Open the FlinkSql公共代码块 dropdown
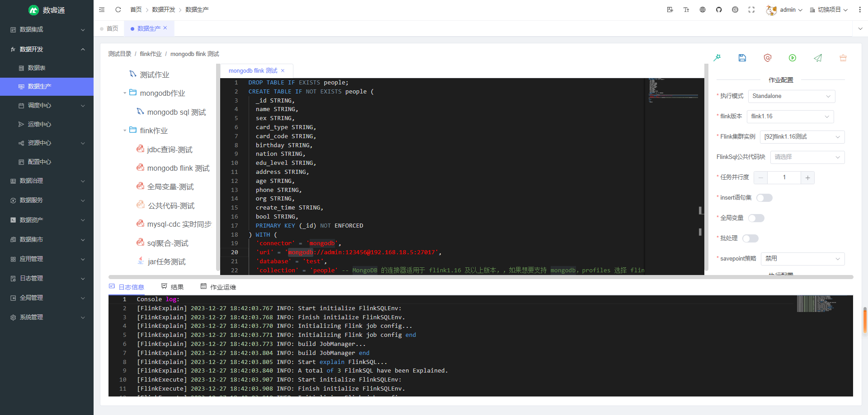 coord(807,157)
